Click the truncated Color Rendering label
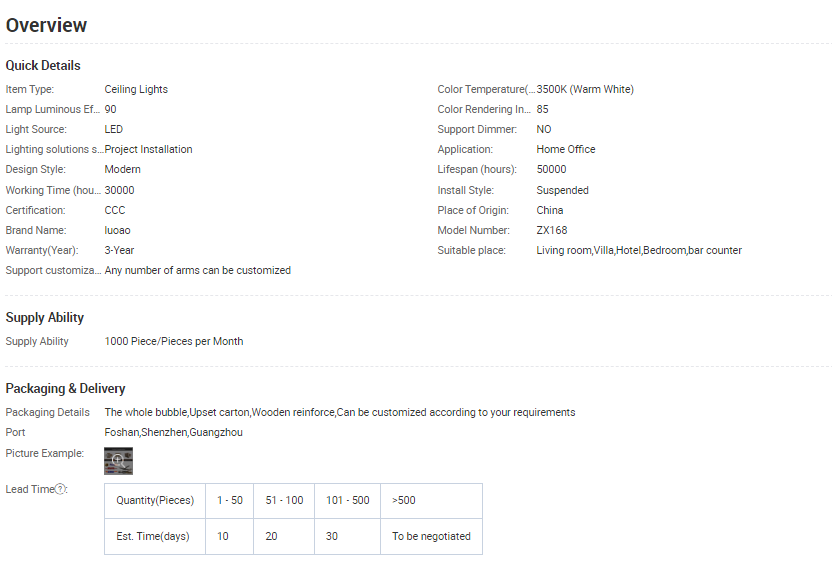The height and width of the screenshot is (562, 832). (484, 109)
